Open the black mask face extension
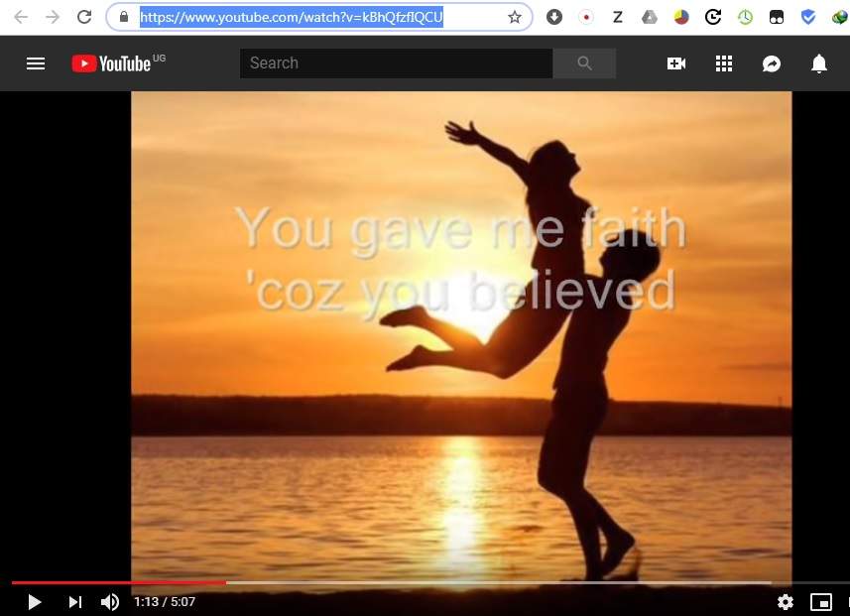The width and height of the screenshot is (850, 616). (x=777, y=17)
